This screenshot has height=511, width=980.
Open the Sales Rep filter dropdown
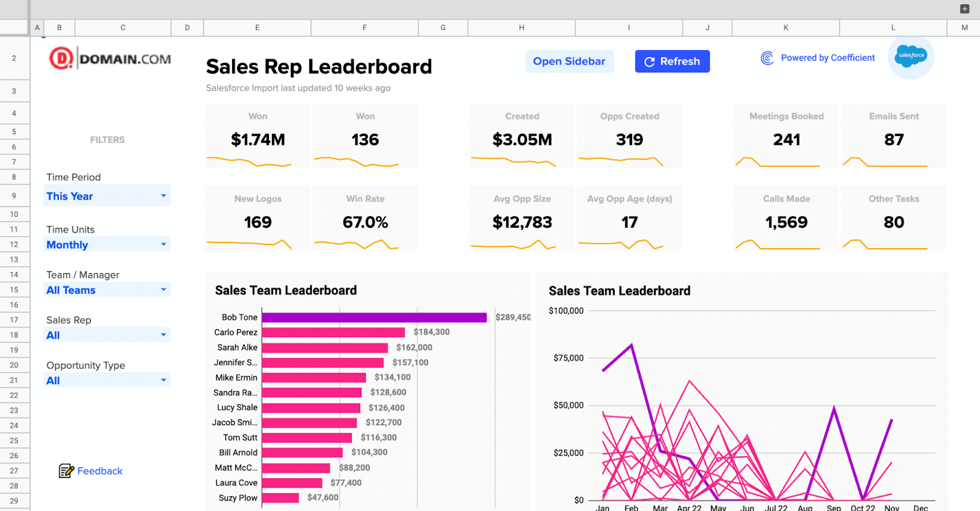tap(164, 335)
